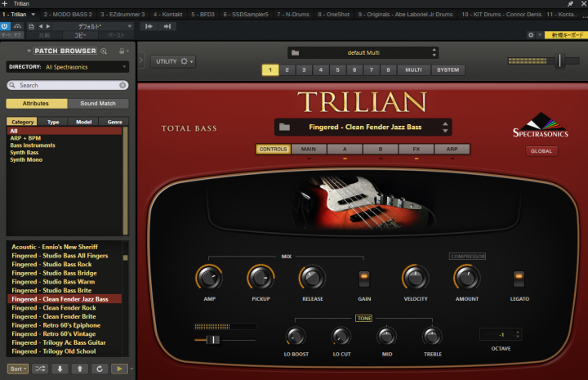Click the VELOCITY knob
Image resolution: width=588 pixels, height=380 pixels.
click(415, 278)
